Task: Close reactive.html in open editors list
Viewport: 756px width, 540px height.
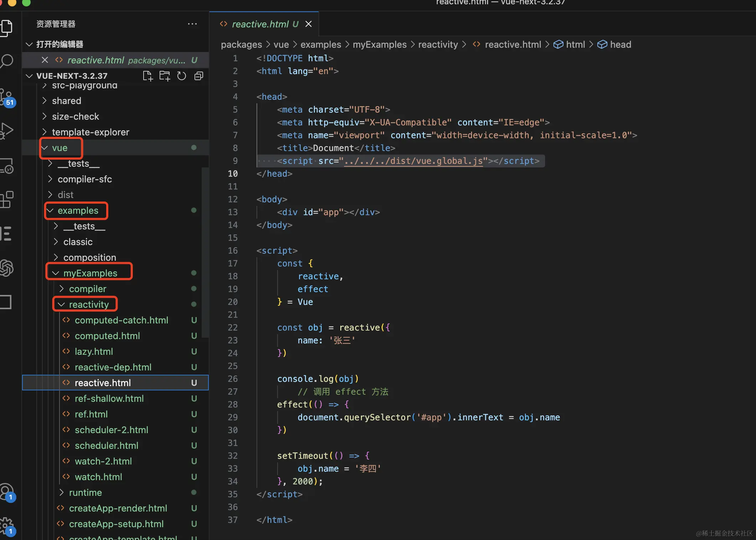Action: click(x=45, y=60)
